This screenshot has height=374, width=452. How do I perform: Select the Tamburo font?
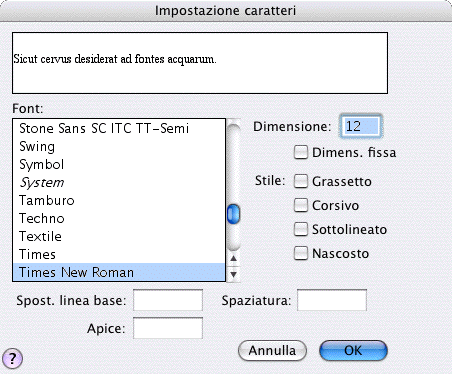(x=119, y=200)
